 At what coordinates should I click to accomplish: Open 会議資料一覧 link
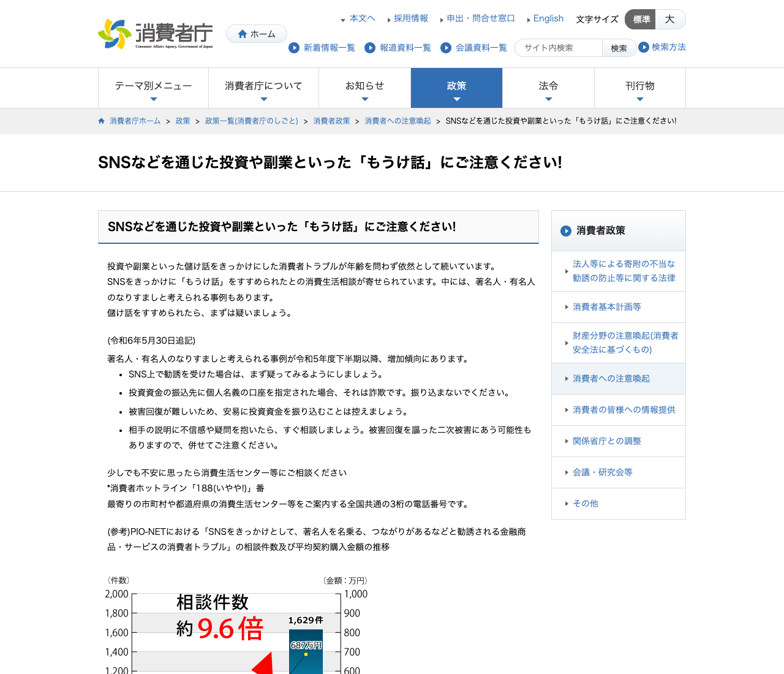click(x=481, y=47)
